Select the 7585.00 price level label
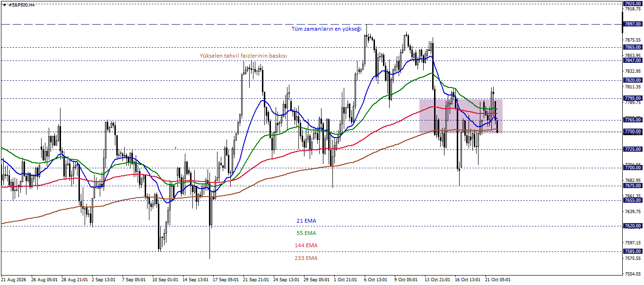The image size is (644, 285). point(633,251)
